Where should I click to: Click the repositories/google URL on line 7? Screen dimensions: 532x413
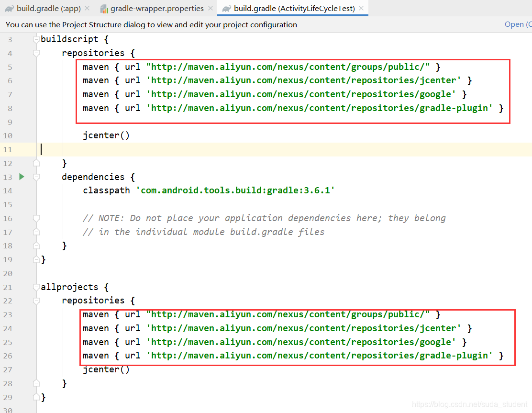click(301, 94)
